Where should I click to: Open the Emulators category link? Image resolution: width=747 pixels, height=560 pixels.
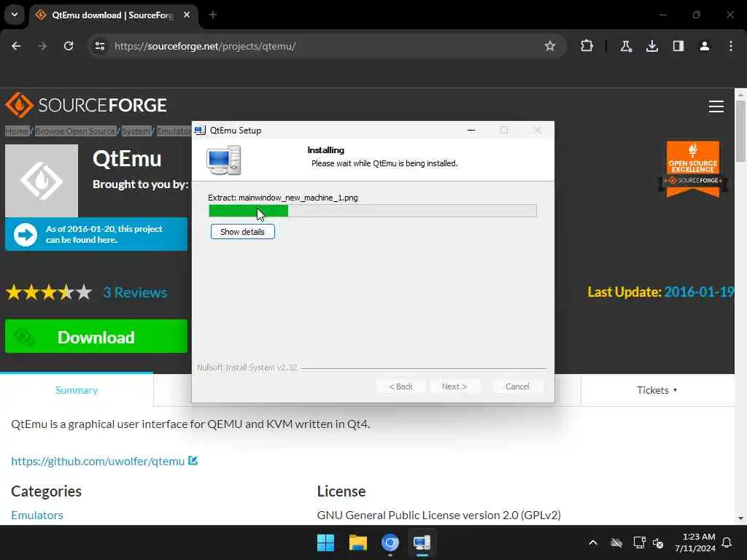[37, 515]
